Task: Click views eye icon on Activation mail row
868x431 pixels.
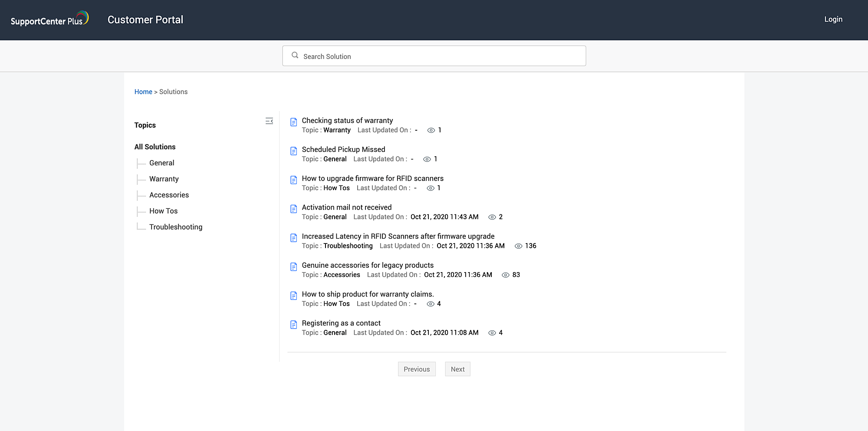Action: (x=492, y=217)
